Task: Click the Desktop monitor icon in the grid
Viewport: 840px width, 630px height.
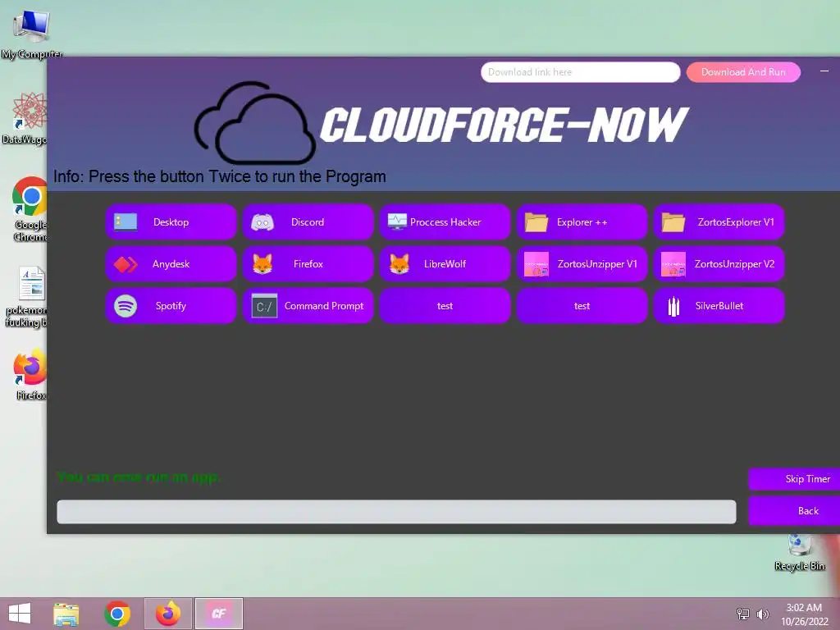Action: pyautogui.click(x=126, y=221)
